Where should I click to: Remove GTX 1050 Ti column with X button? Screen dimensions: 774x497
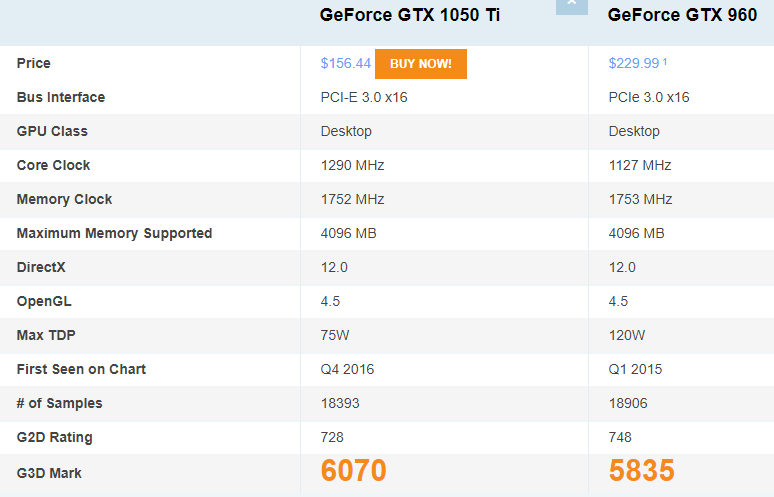click(x=571, y=5)
